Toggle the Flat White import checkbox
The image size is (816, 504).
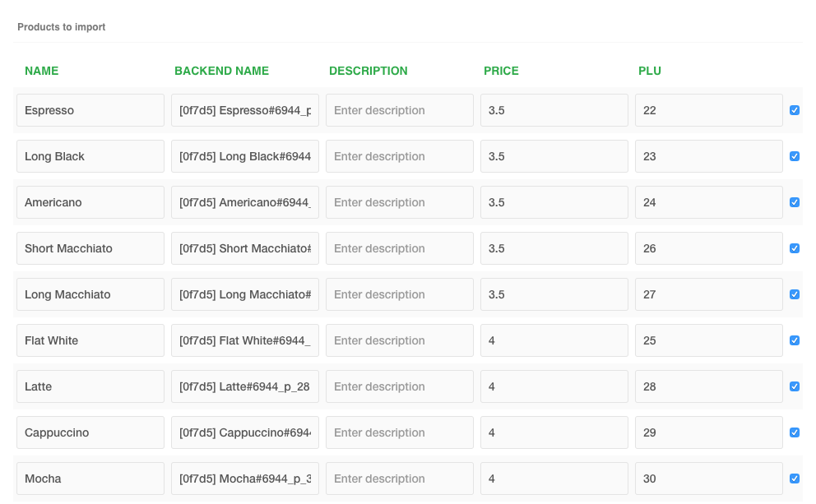click(794, 340)
